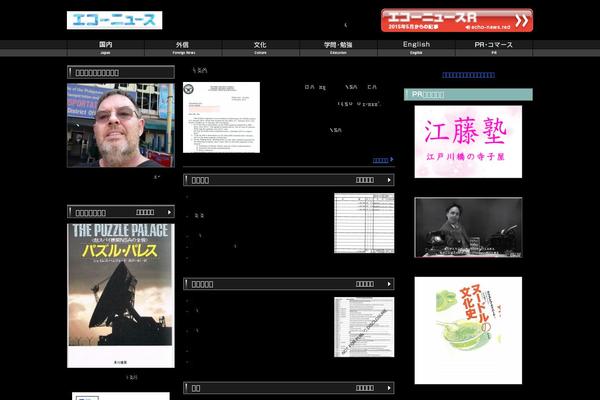Click the blue link above the PR header

coord(468,75)
